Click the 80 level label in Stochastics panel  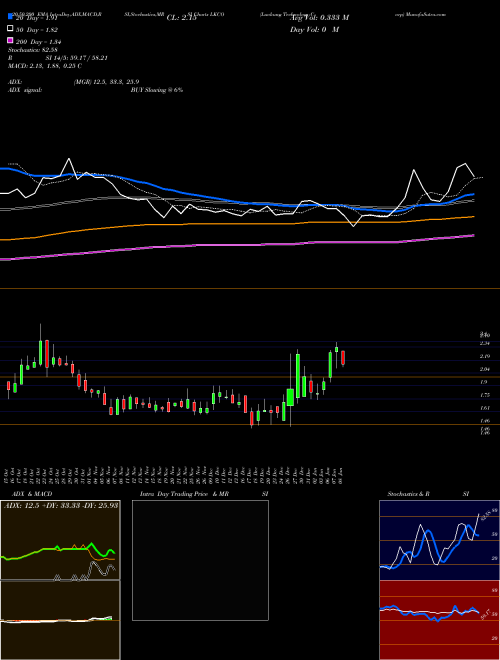(495, 510)
